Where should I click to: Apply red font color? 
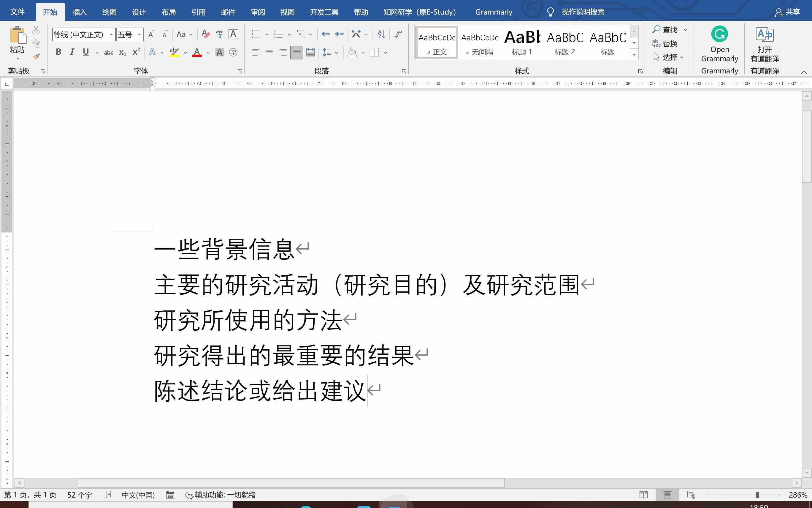[197, 52]
